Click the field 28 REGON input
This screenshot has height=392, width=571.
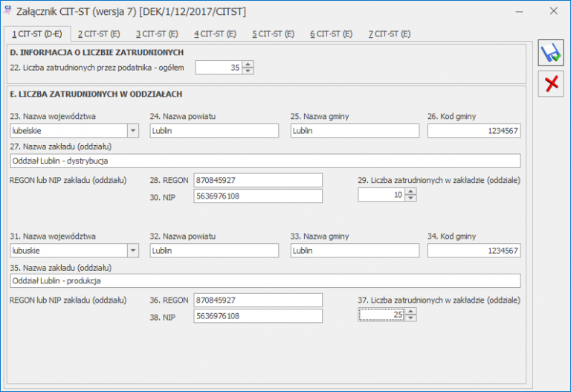pyautogui.click(x=257, y=181)
